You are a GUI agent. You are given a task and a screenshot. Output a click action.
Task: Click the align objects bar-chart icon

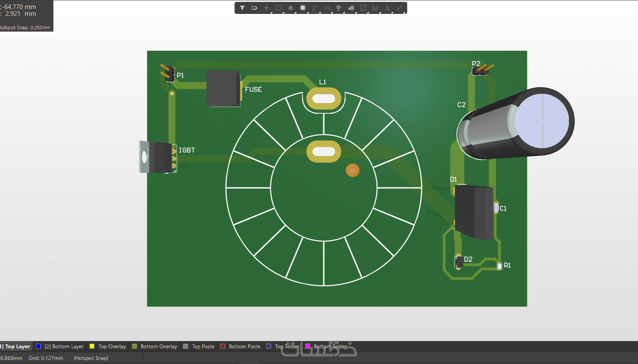click(290, 8)
